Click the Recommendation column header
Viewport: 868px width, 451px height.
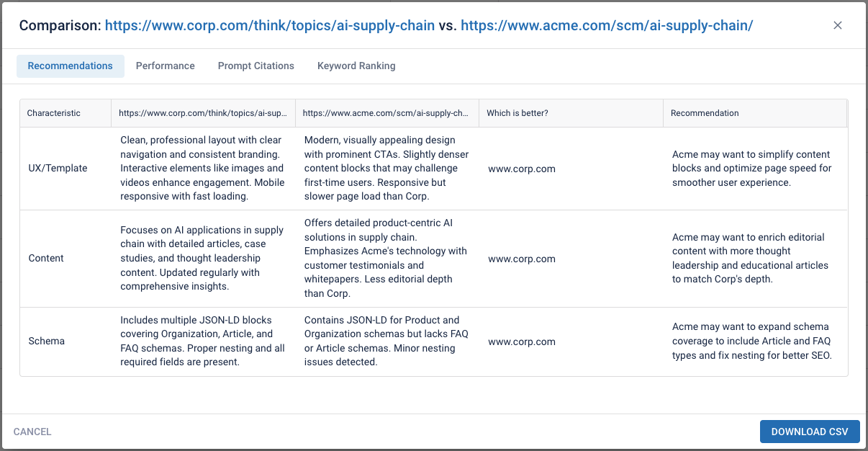(705, 113)
